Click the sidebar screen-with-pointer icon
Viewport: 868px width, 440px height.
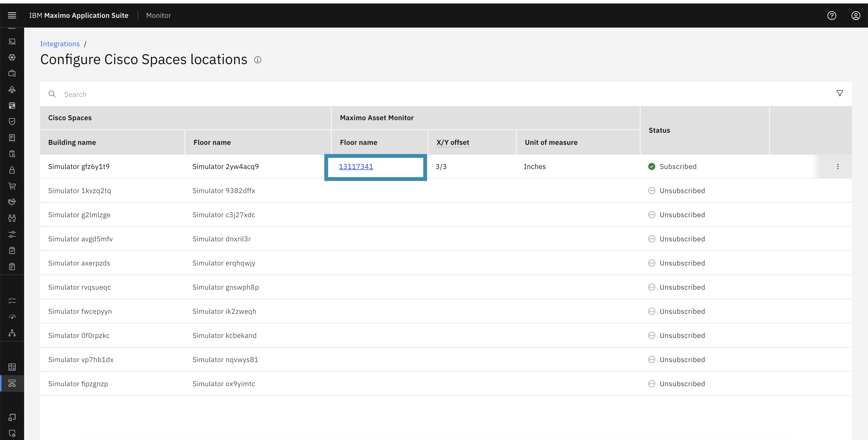click(12, 41)
